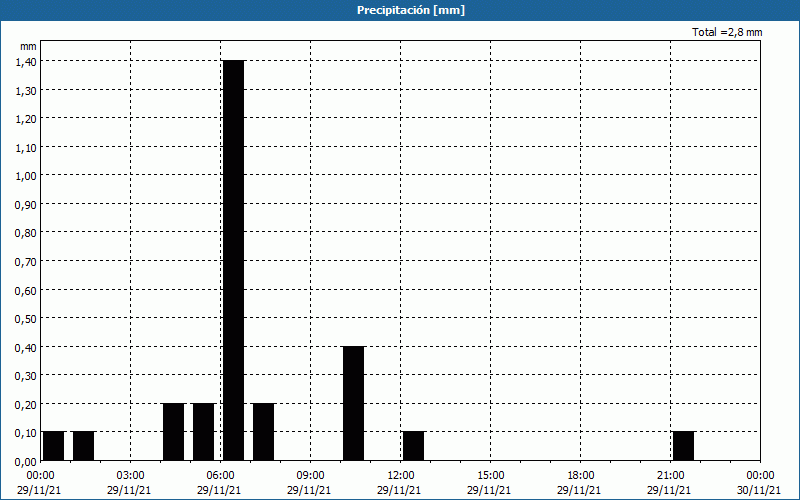Screen dimensions: 800x500
Task: Click the 18:00 x-axis time label
Action: point(580,476)
